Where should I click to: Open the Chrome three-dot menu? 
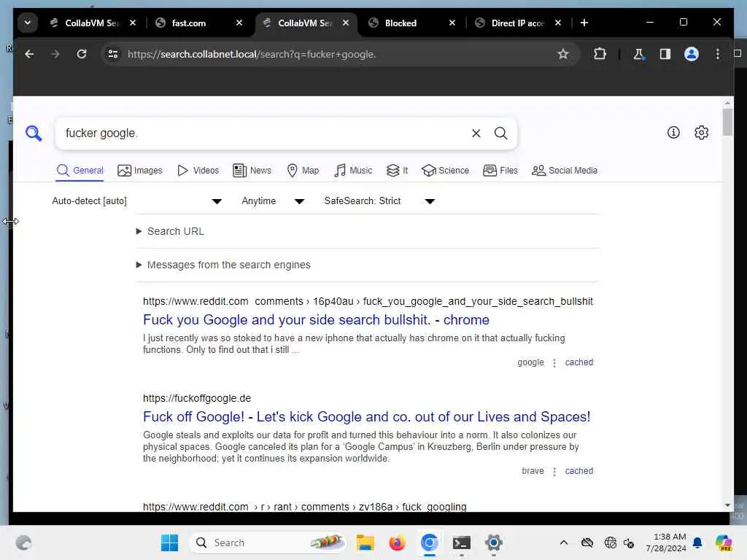point(718,54)
